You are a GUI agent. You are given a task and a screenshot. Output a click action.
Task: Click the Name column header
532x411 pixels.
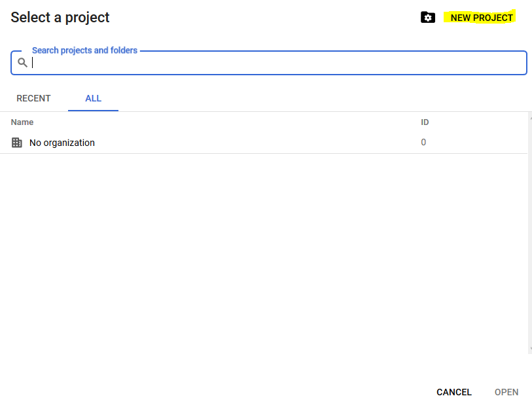click(22, 122)
